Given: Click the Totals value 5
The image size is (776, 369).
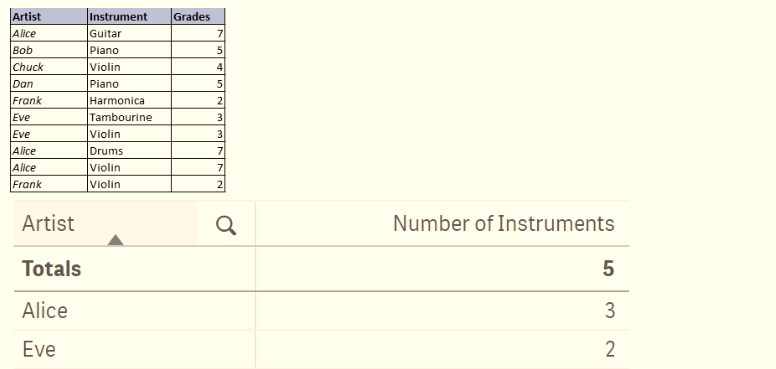Looking at the screenshot, I should (x=608, y=269).
